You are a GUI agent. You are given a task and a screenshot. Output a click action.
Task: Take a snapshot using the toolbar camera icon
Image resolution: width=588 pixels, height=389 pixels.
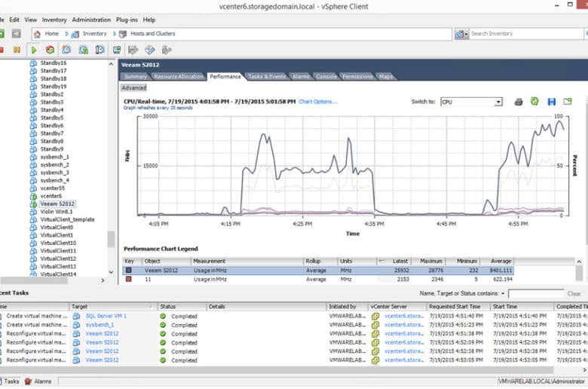click(66, 50)
